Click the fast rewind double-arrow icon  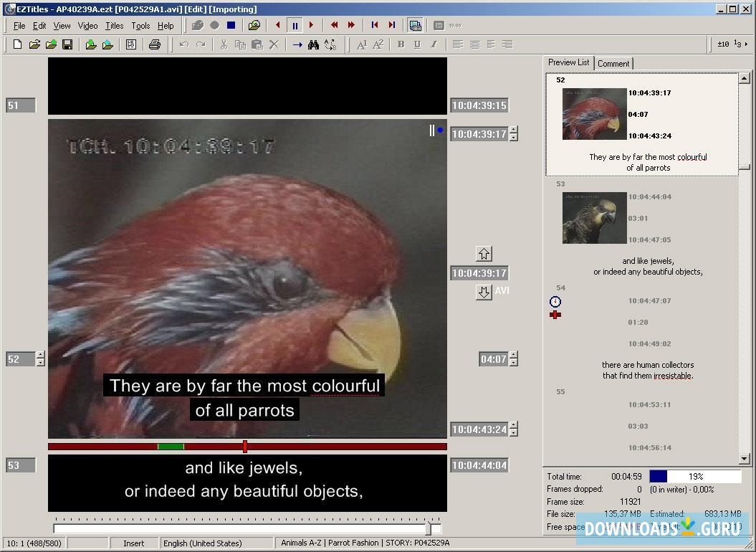click(x=335, y=25)
